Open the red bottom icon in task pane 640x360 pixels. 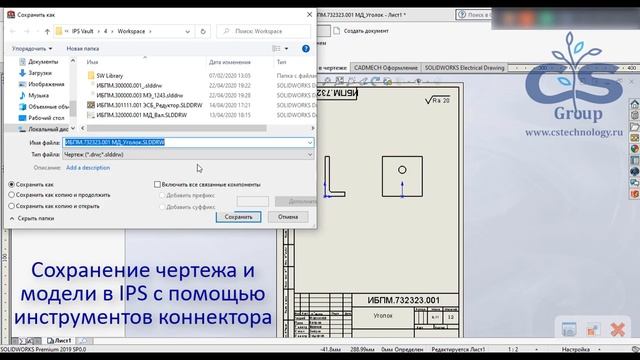pos(635,194)
